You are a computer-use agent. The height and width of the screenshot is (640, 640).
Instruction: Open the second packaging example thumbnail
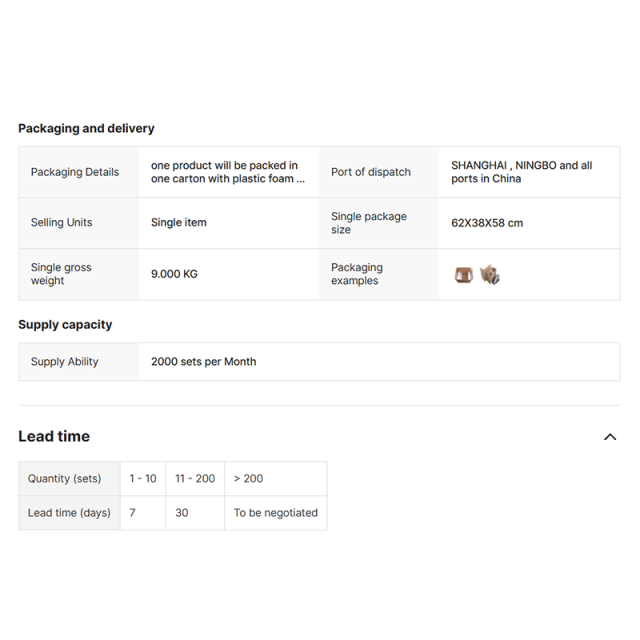click(489, 274)
